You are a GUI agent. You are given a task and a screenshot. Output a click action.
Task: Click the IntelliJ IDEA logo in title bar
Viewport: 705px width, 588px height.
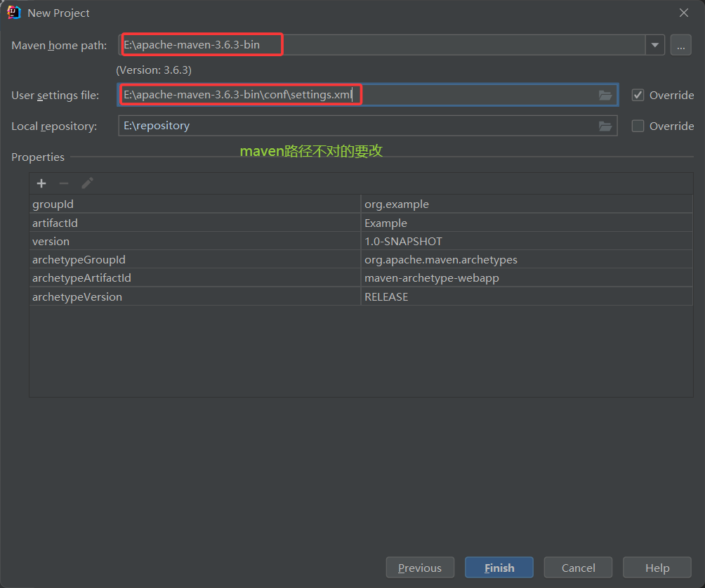tap(13, 13)
